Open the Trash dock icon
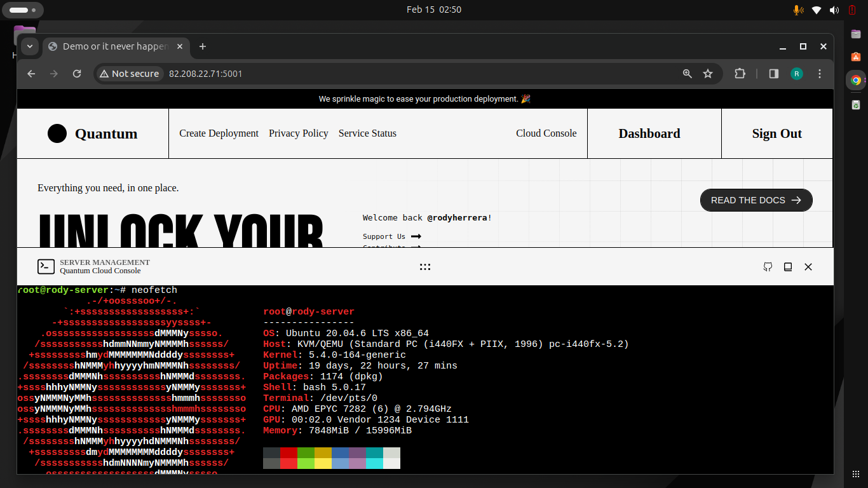The width and height of the screenshot is (868, 488). coord(856,104)
